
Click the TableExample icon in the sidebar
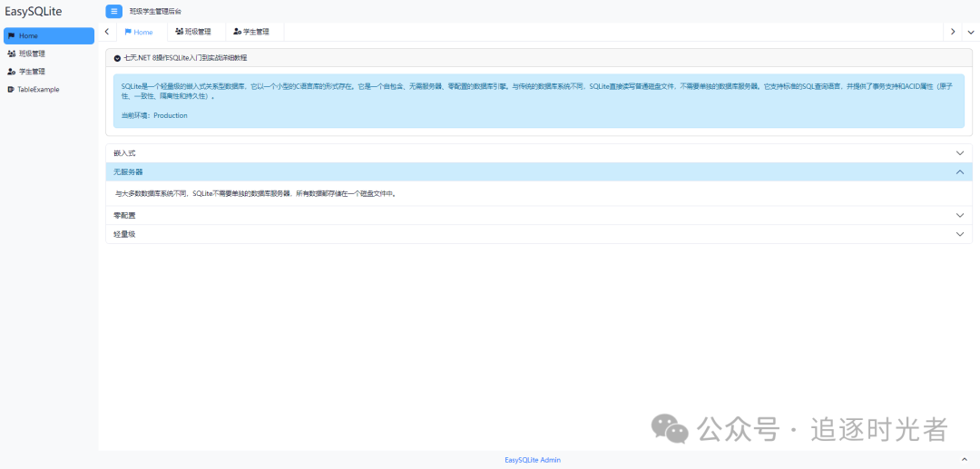click(x=11, y=90)
